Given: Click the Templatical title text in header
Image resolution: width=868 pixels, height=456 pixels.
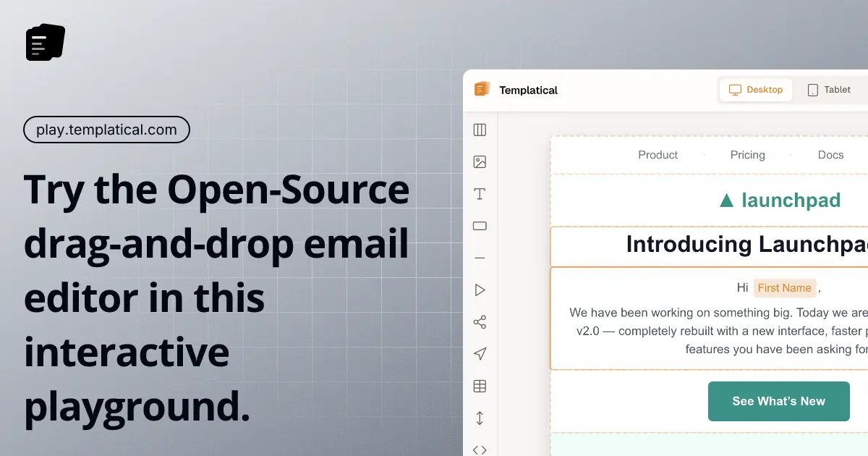Looking at the screenshot, I should 529,90.
